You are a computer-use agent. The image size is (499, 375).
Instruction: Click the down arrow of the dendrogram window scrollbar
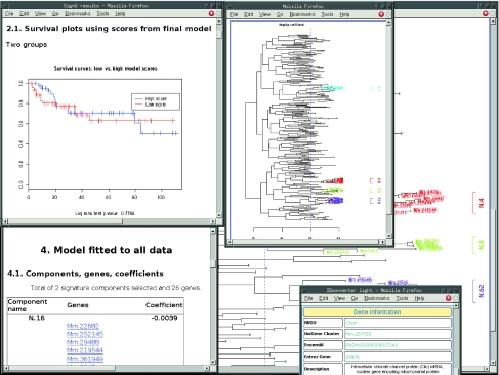pos(388,236)
